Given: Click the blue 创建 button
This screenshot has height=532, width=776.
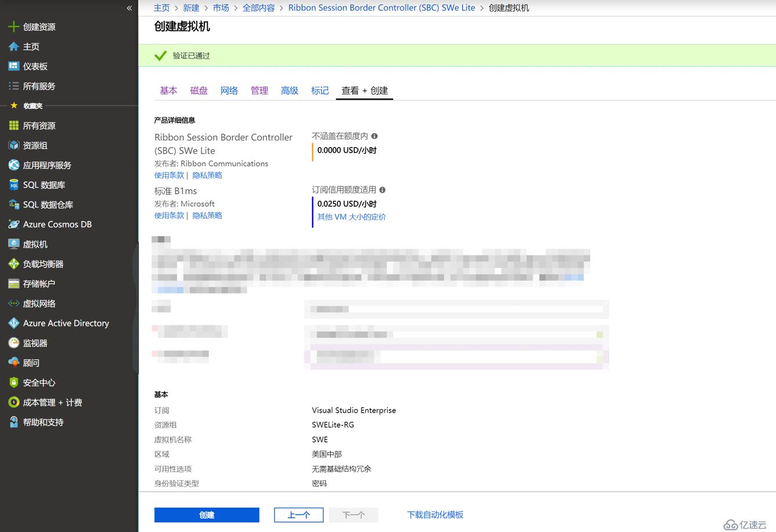Looking at the screenshot, I should [x=207, y=515].
